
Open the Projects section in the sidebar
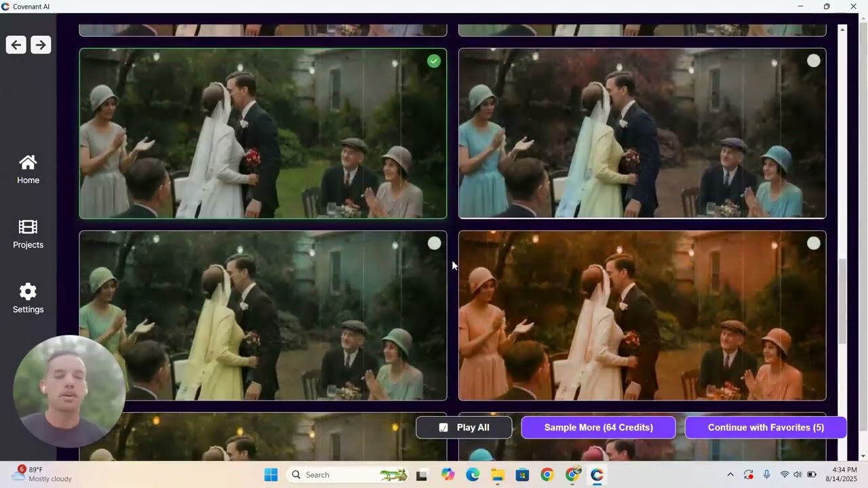click(x=28, y=235)
